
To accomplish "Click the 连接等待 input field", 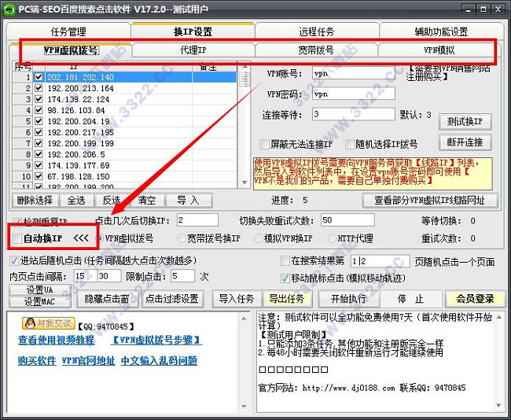I will click(353, 114).
